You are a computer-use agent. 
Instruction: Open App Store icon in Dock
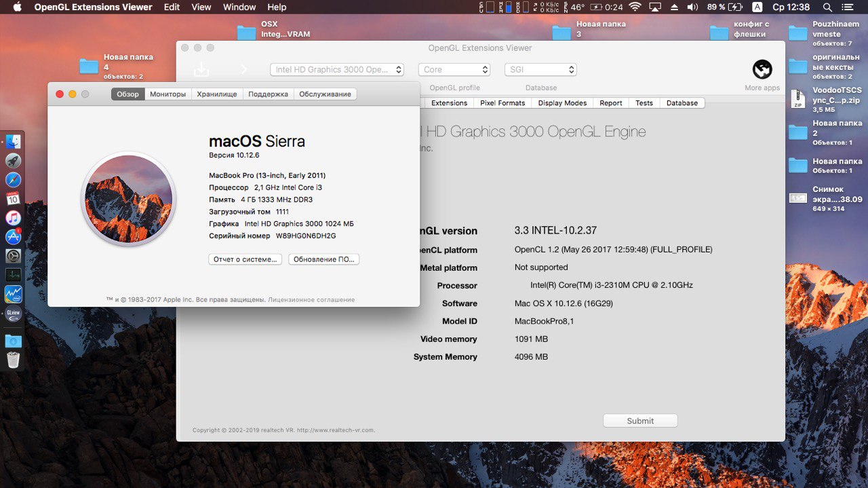click(13, 237)
